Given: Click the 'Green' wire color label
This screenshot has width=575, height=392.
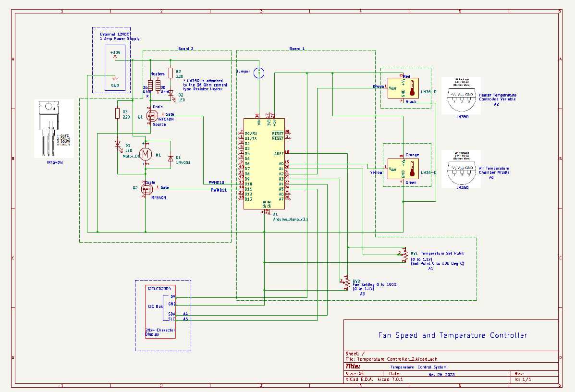Looking at the screenshot, I should coord(411,183).
